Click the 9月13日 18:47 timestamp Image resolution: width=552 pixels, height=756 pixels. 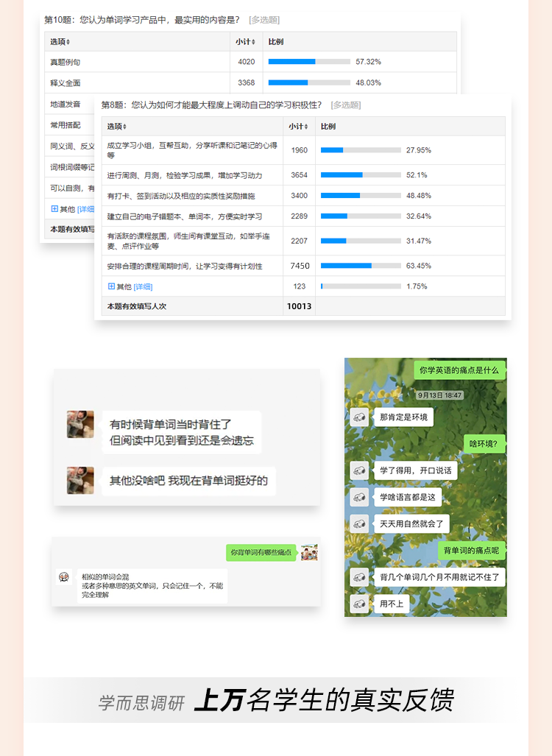pyautogui.click(x=439, y=395)
